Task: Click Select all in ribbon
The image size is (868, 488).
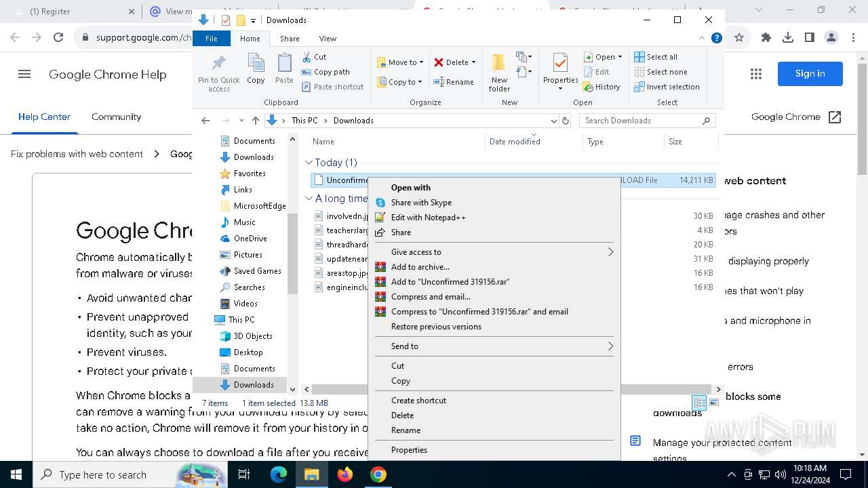Action: [x=656, y=57]
